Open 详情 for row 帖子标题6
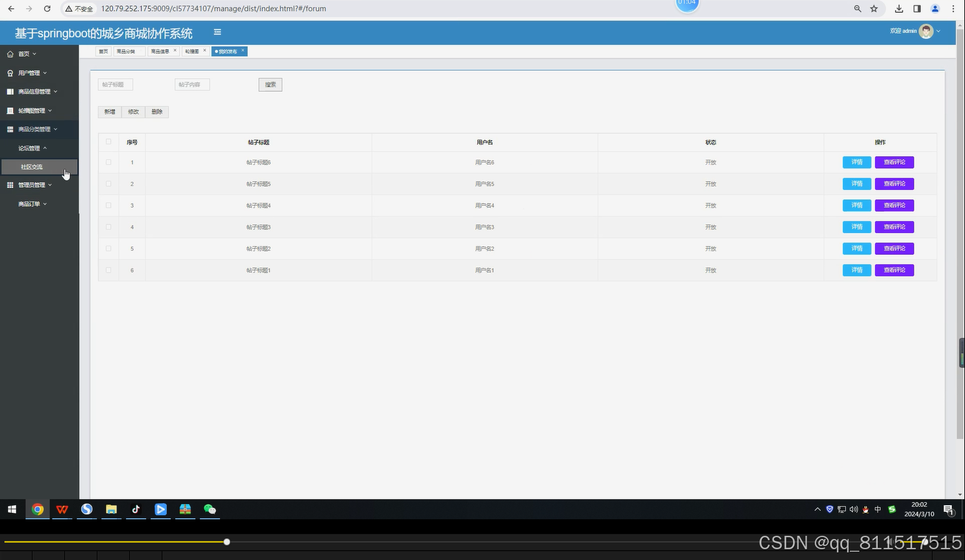 857,162
